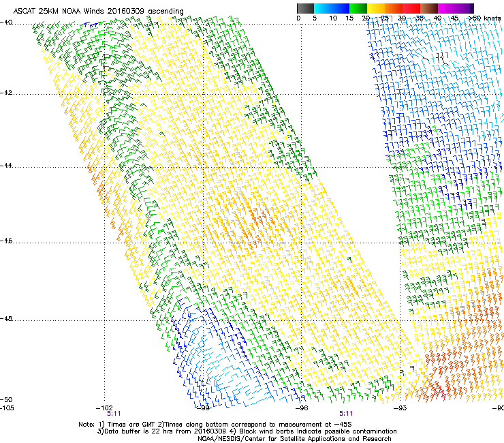The height and width of the screenshot is (443, 504).
Task: Click the -96 longitude axis label
Action: click(x=301, y=408)
